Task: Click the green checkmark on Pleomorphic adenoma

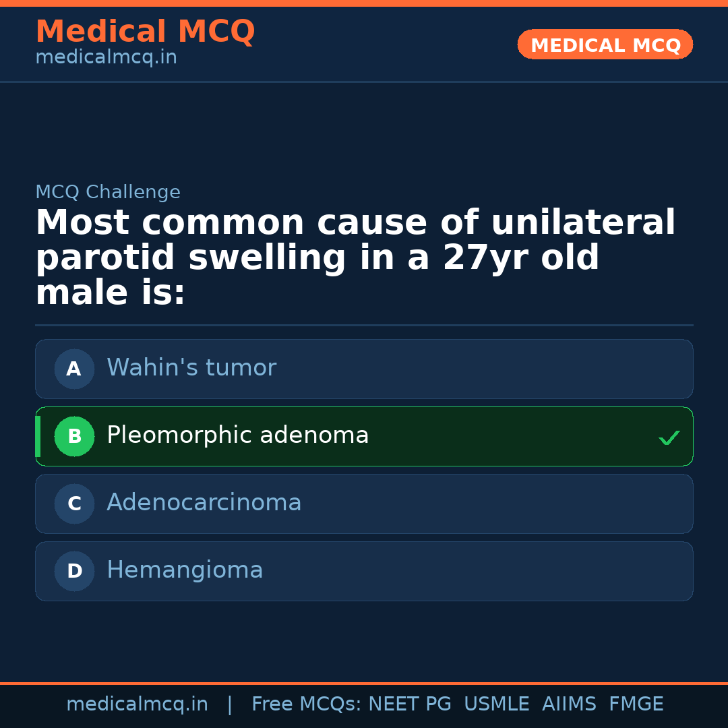Action: [669, 438]
